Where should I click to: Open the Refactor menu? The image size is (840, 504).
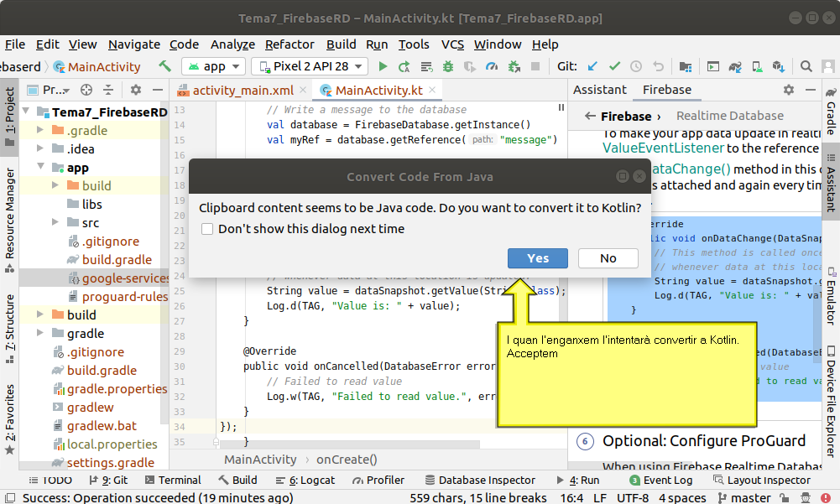[x=290, y=44]
